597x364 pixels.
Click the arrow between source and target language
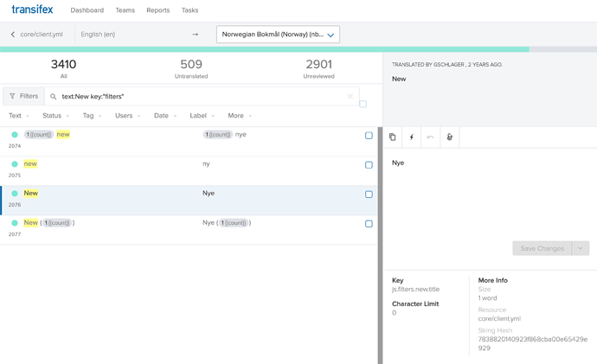click(x=196, y=35)
